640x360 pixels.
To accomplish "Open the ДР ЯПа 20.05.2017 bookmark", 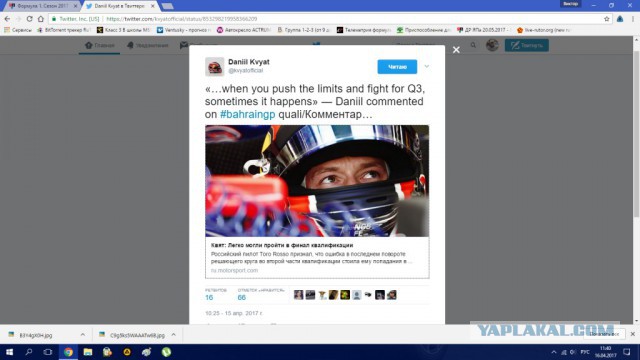I will point(484,30).
